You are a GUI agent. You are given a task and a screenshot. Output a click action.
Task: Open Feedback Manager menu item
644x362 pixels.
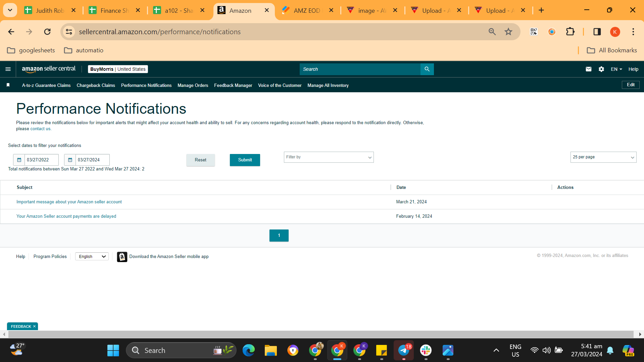click(233, 86)
